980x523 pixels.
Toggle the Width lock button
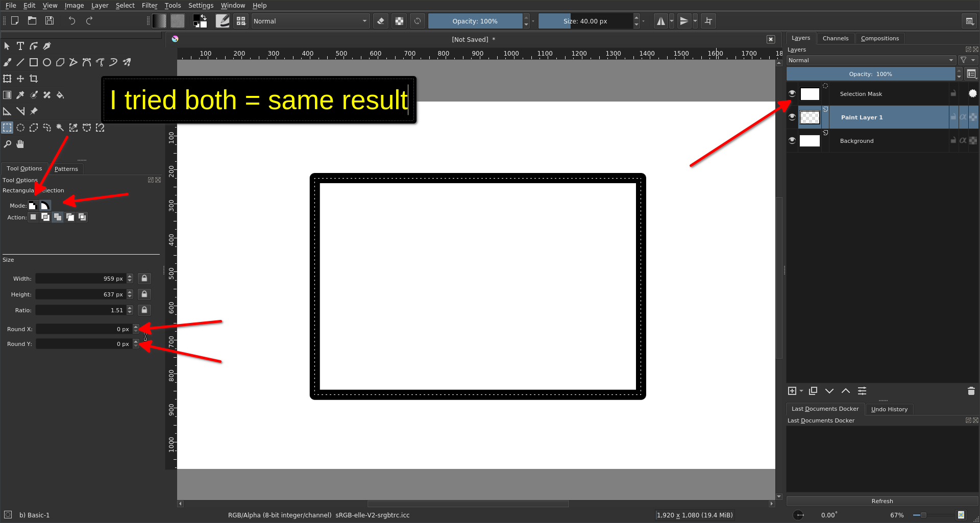tap(144, 279)
